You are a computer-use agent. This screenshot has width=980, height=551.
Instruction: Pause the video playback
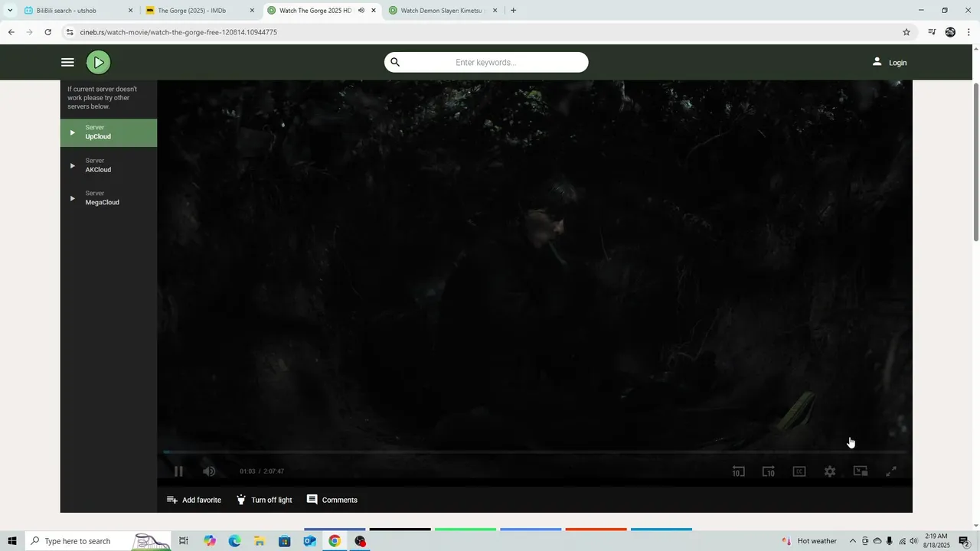178,471
